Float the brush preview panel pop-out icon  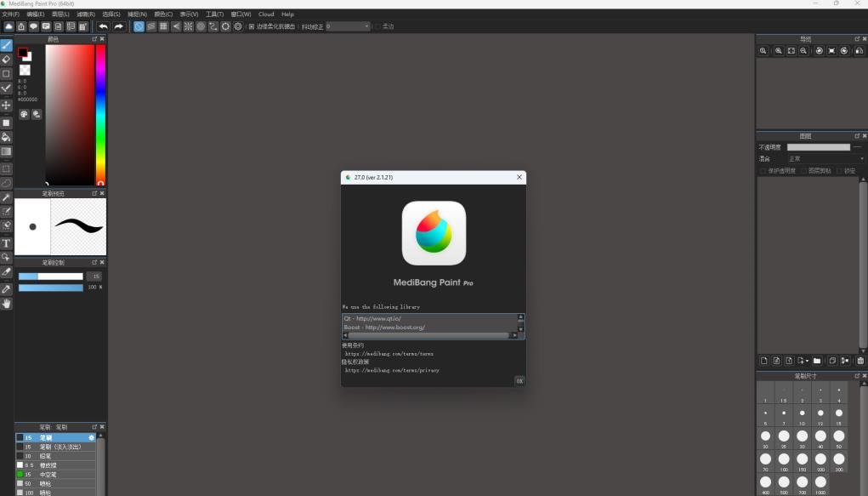94,193
